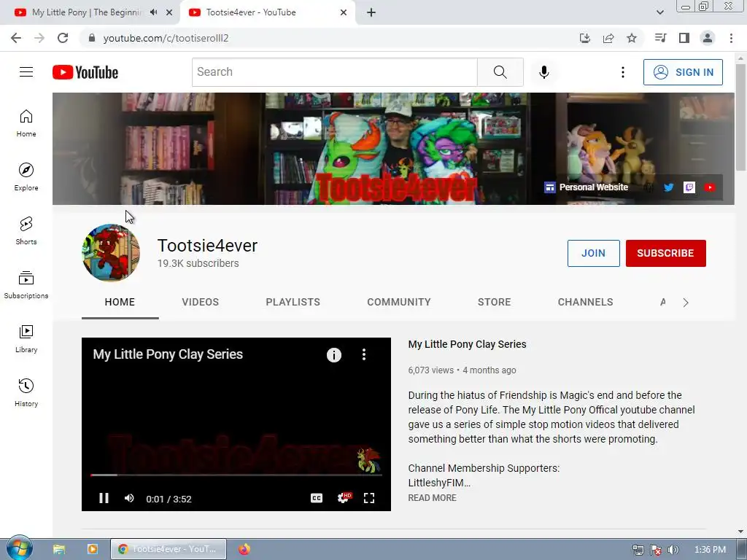Click the taskbar clock
Viewport: 747px width, 560px height.
point(710,550)
